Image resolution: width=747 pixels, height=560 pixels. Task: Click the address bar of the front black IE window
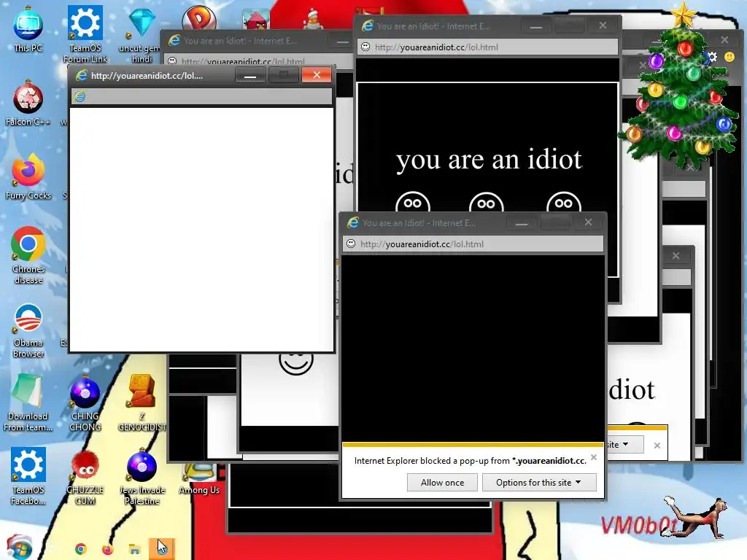[473, 244]
